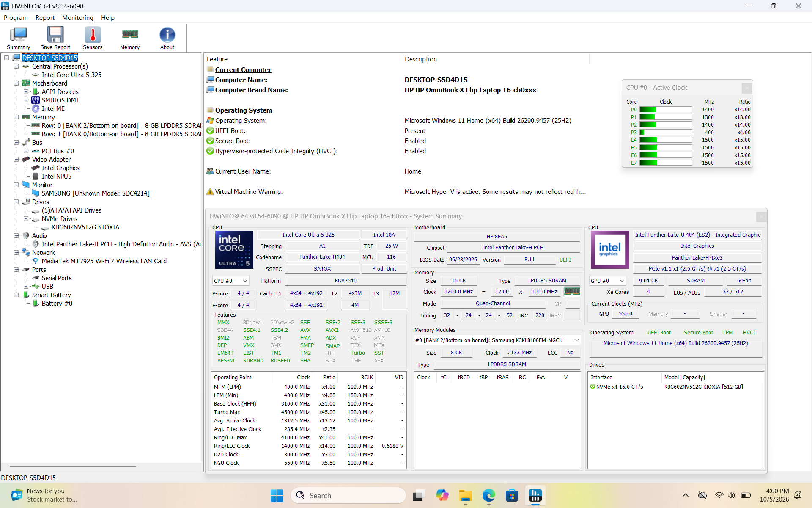Screen dimensions: 812x508
Task: Close the CPU #0 Active Clock panel
Action: click(747, 88)
